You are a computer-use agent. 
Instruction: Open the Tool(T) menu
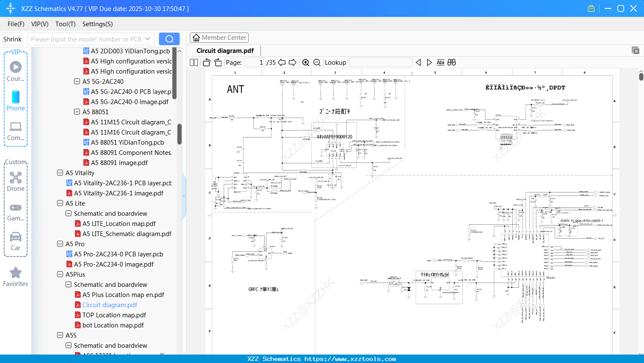[65, 24]
